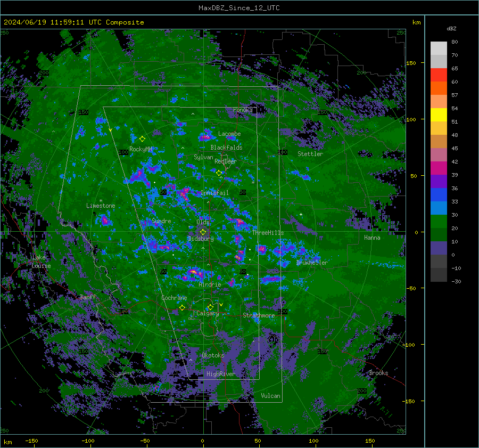Image resolution: width=479 pixels, height=448 pixels.
Task: Click the white plus marker west of Hanna
Action: [301, 214]
